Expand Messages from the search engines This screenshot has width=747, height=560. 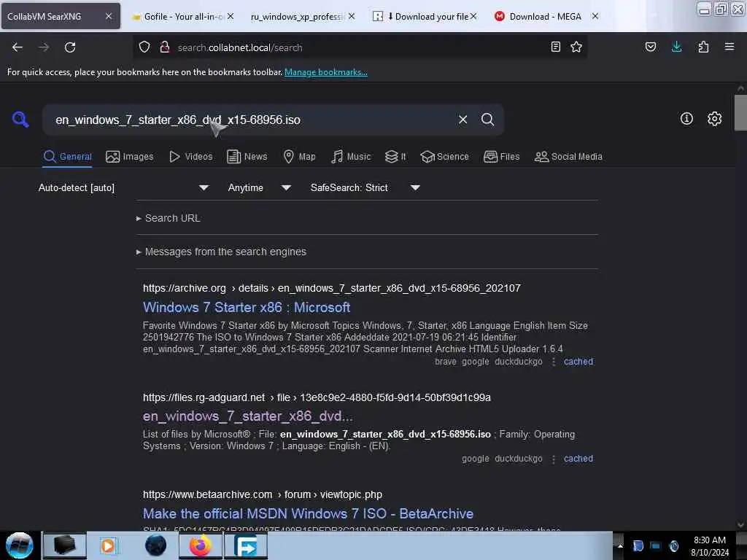(x=222, y=252)
